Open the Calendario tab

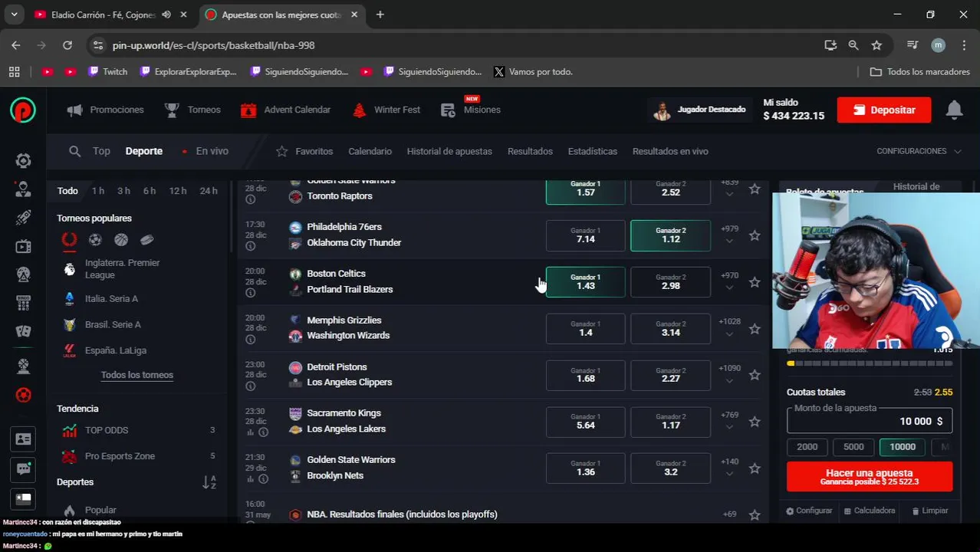tap(370, 151)
